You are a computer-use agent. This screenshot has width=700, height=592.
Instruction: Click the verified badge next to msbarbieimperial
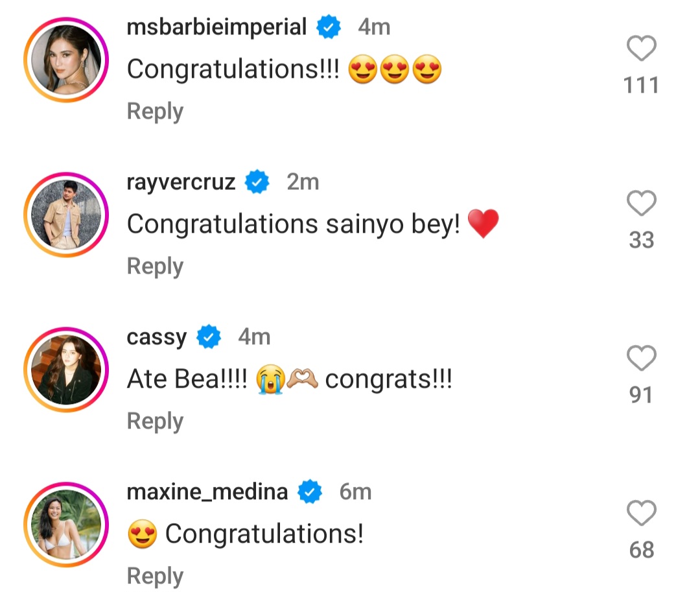328,27
